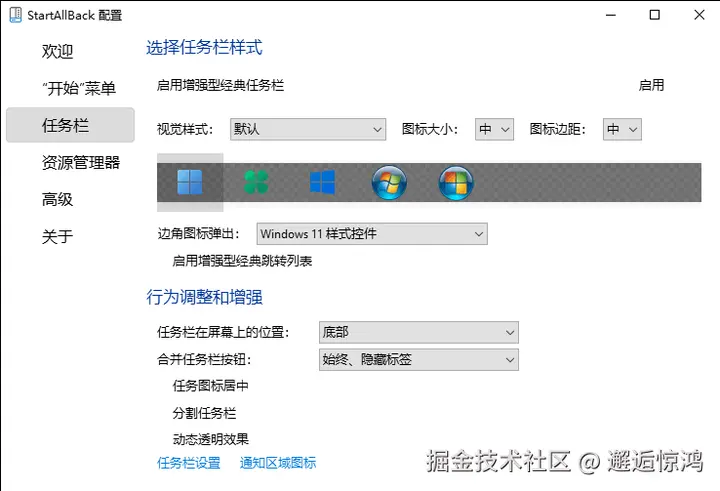Click the 行为调整和增强 heading
The width and height of the screenshot is (720, 491).
tap(204, 297)
